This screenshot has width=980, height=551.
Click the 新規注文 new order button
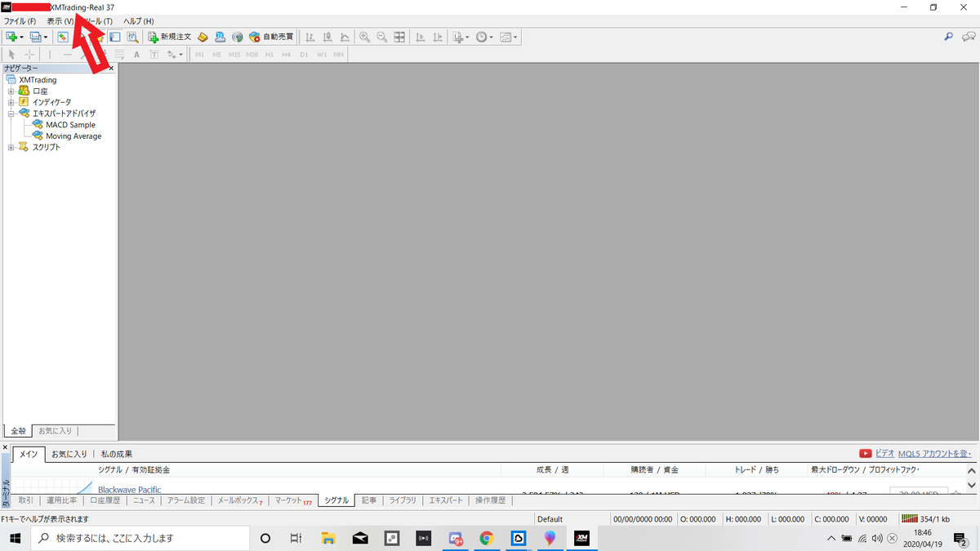169,37
